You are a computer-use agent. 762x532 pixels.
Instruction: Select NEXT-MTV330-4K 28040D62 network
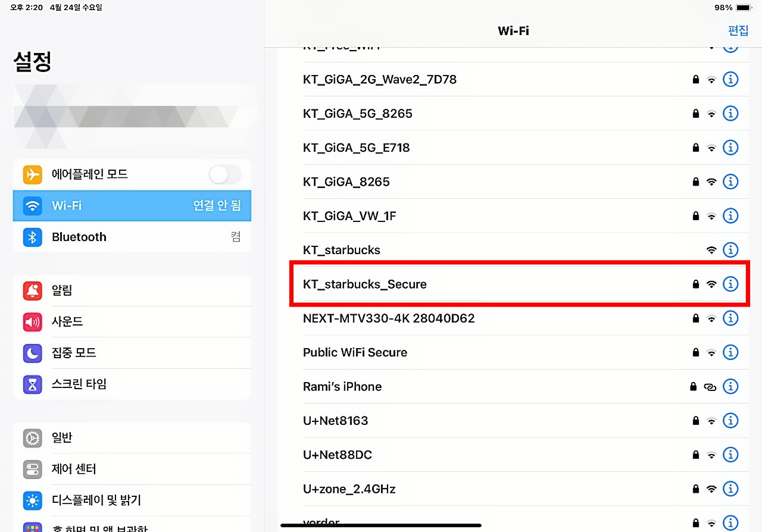[x=513, y=318]
